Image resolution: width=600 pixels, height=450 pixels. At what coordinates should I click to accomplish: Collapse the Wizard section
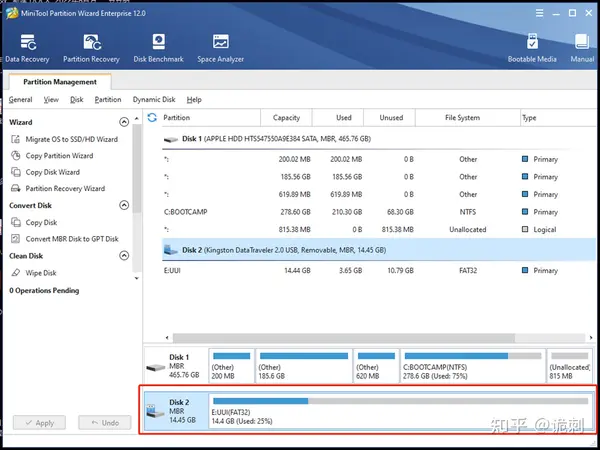pyautogui.click(x=124, y=122)
